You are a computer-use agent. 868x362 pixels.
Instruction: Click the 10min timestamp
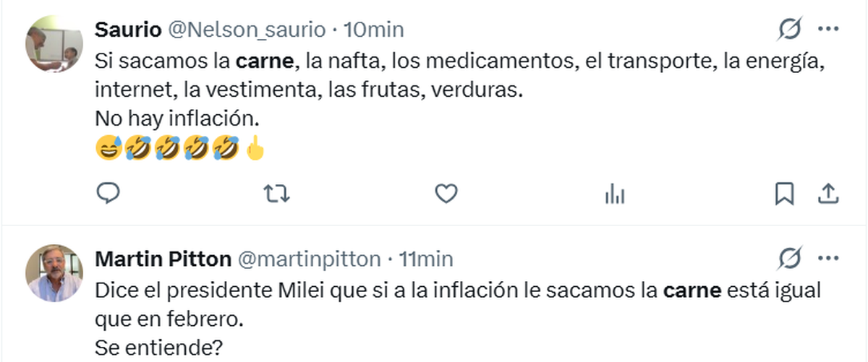[373, 30]
